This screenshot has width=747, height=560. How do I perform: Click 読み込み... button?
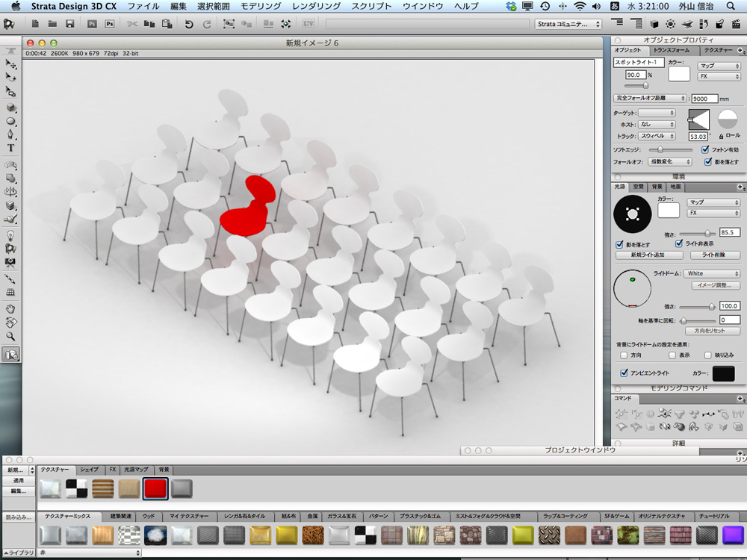point(19,517)
